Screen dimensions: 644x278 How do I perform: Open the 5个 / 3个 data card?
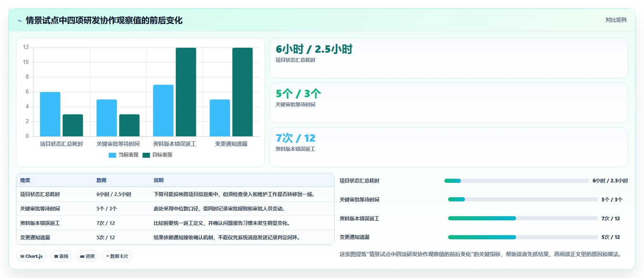(448, 103)
